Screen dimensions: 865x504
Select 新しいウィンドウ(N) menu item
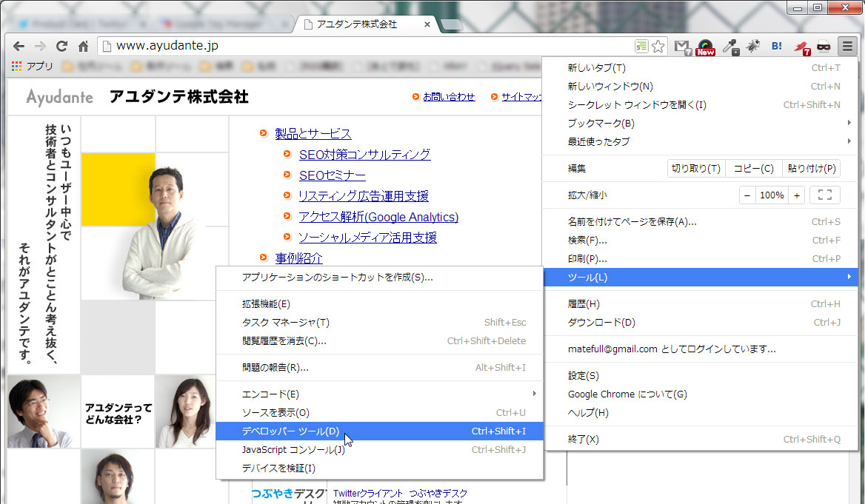[701, 86]
